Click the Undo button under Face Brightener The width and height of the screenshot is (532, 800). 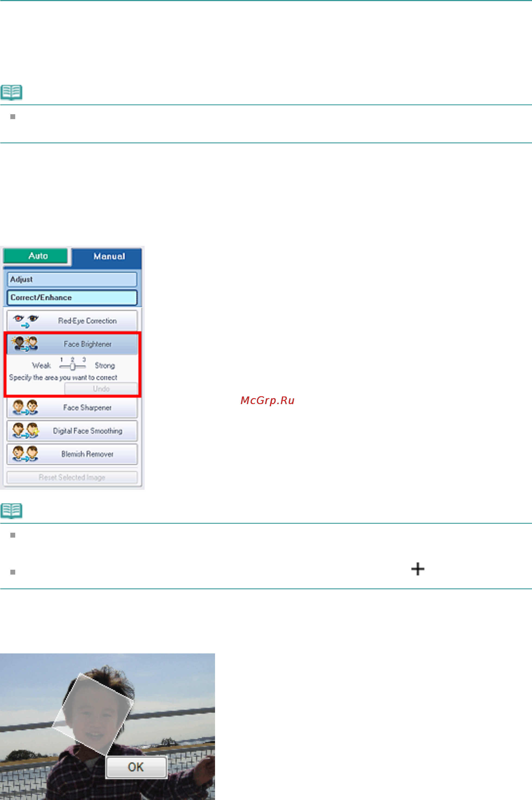coord(101,389)
